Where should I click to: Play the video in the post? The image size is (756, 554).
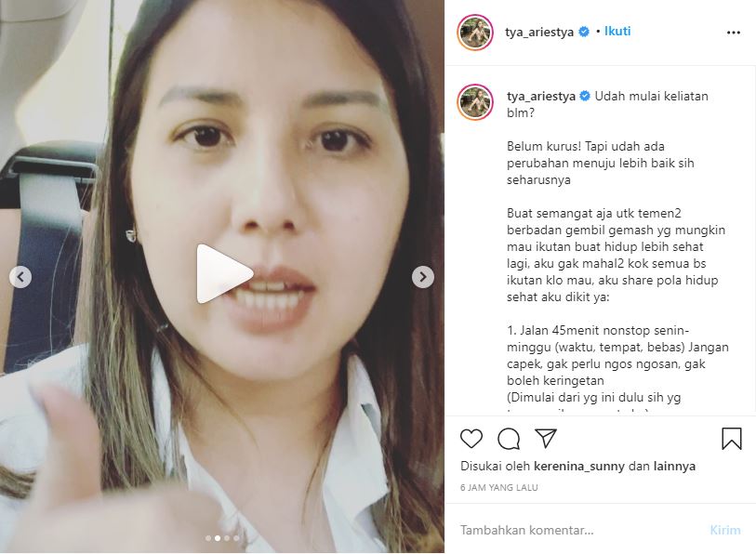[x=225, y=274]
